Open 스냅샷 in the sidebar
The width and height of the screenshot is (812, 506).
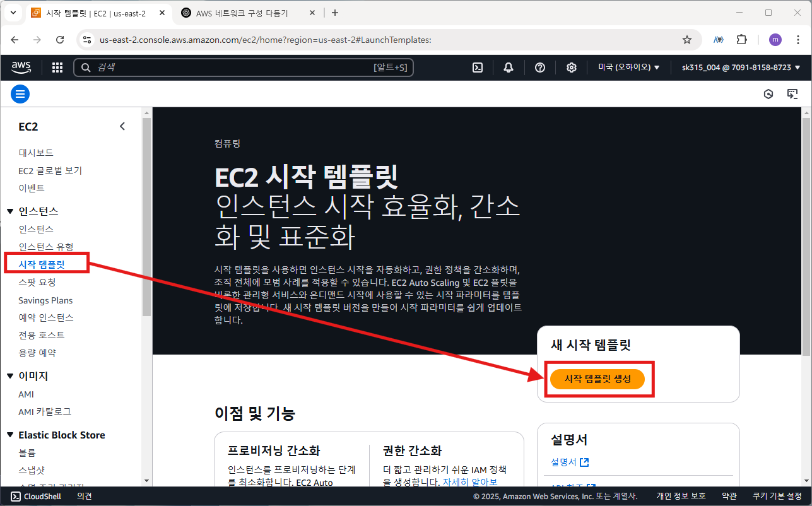point(32,471)
